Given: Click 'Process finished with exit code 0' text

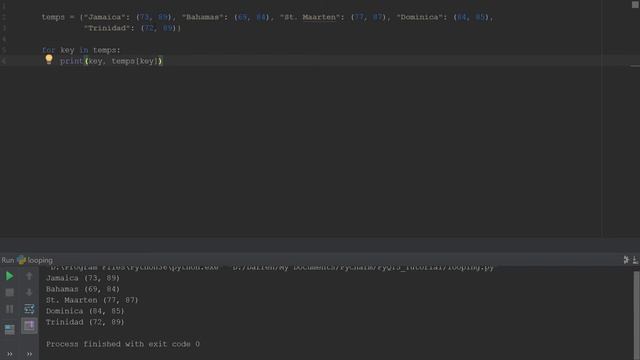Looking at the screenshot, I should point(123,344).
